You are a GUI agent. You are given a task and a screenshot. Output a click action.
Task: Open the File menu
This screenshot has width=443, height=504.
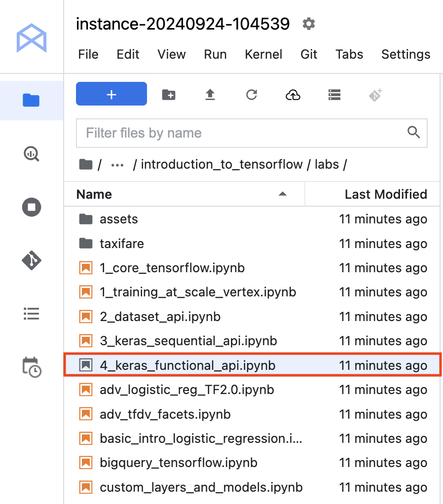[x=88, y=54]
